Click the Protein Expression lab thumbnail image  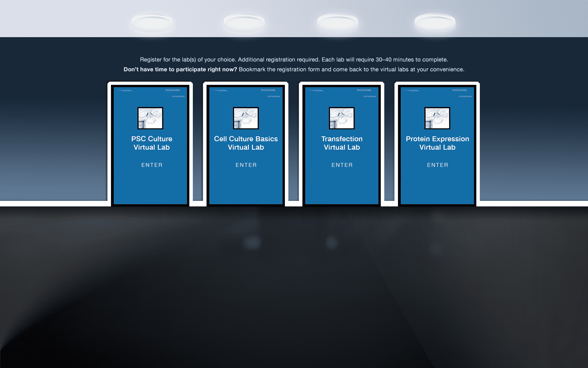pyautogui.click(x=437, y=118)
